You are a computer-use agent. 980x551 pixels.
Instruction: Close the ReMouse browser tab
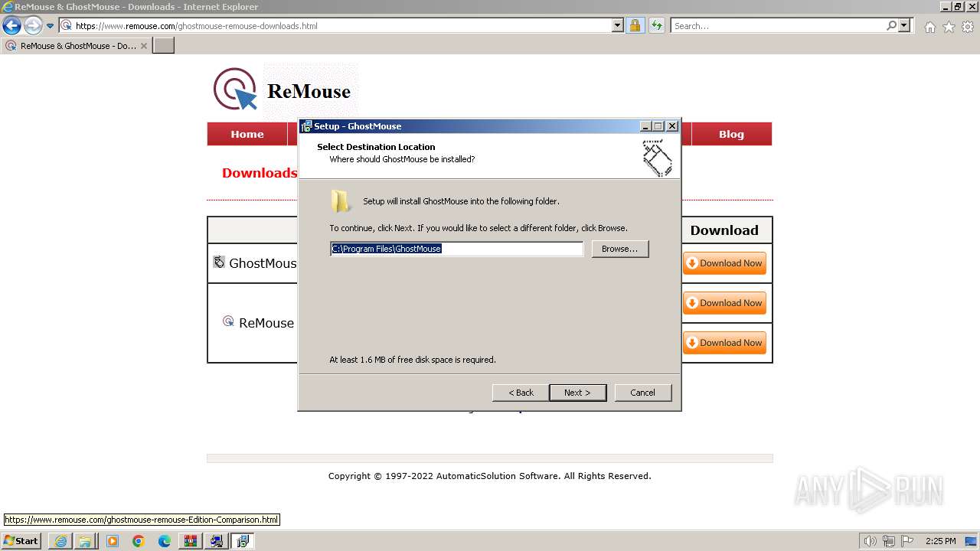144,46
